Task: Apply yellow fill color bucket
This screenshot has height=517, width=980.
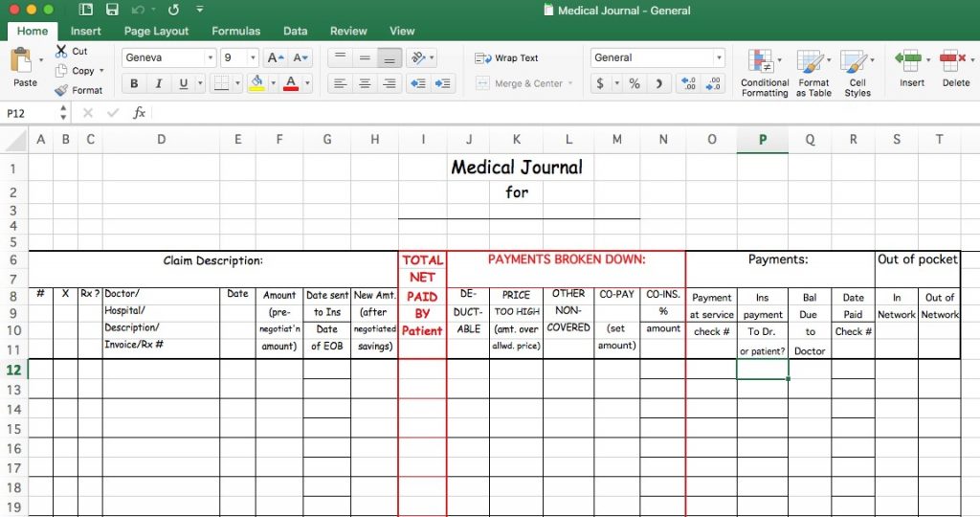Action: pos(256,83)
